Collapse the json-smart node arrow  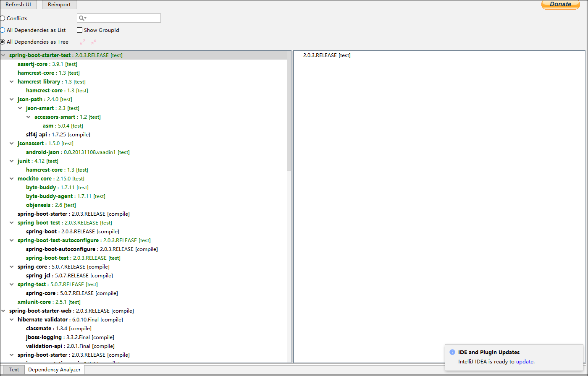[21, 108]
